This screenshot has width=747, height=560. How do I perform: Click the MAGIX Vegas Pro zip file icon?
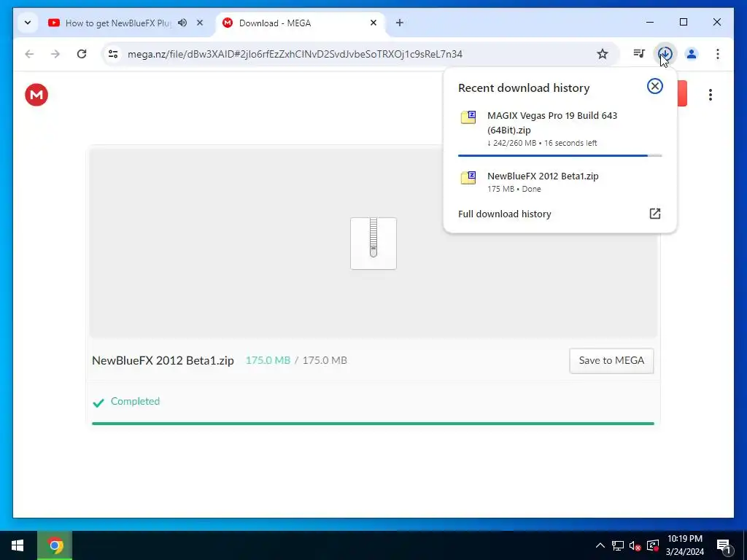coord(468,117)
